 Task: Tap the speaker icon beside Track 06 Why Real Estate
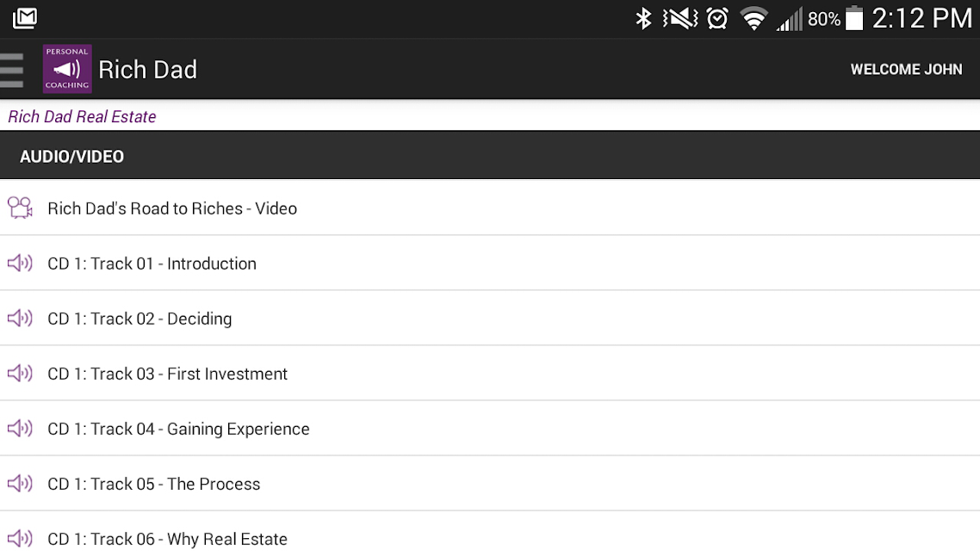20,538
